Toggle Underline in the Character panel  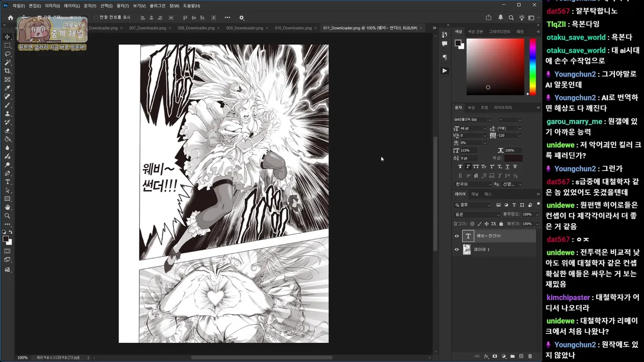pos(507,166)
